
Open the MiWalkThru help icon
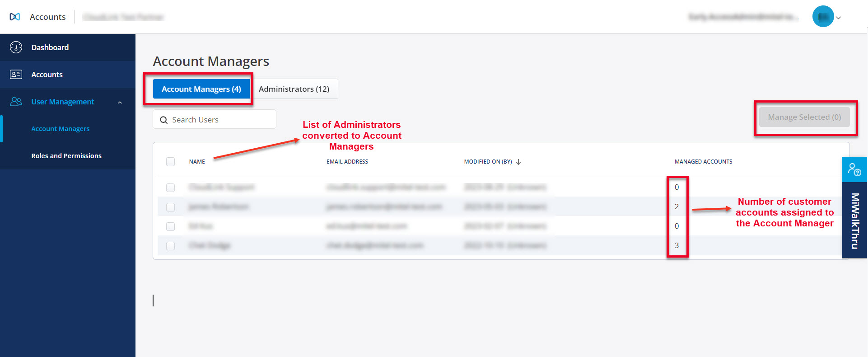click(x=854, y=169)
